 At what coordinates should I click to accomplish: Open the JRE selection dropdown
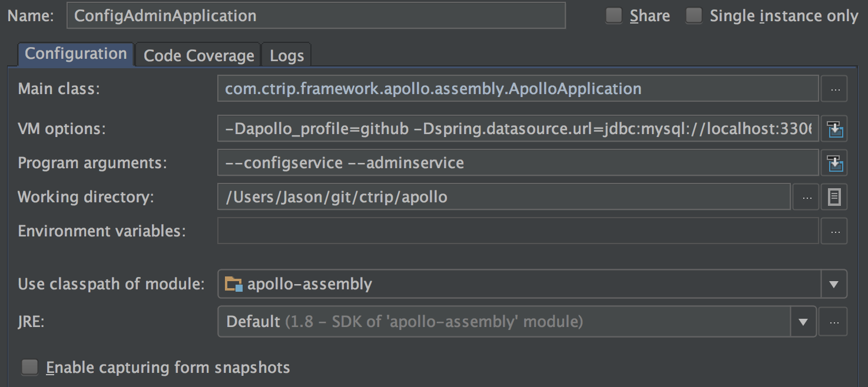(804, 321)
